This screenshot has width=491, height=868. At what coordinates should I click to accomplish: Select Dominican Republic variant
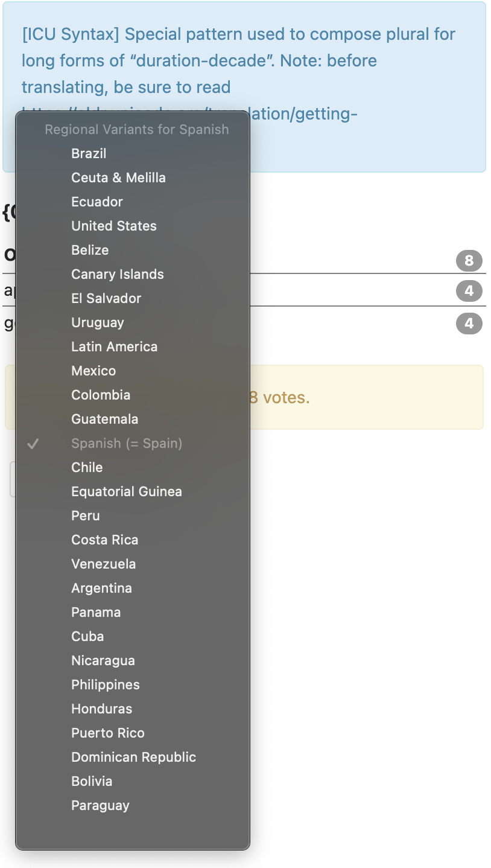point(133,757)
